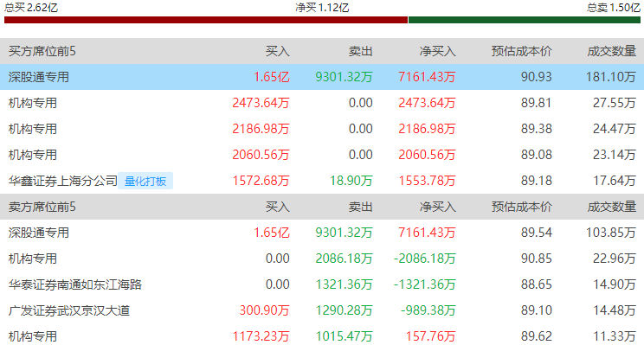Click 华泰证券南通如东江海路 seat name

pos(75,284)
